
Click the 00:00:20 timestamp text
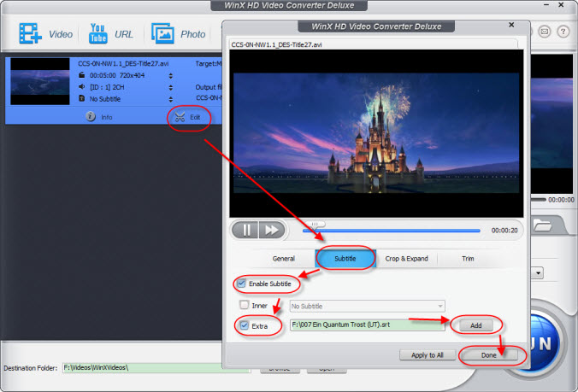coord(504,231)
